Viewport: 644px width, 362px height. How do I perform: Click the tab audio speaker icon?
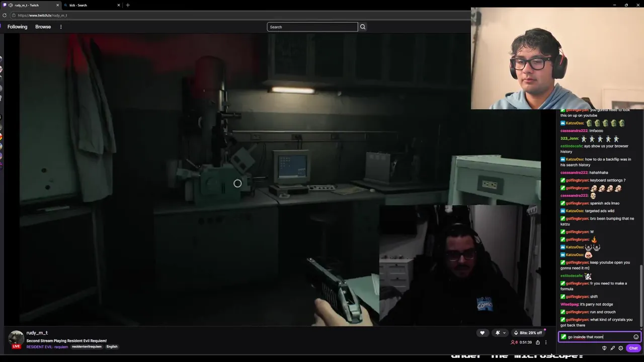[11, 5]
